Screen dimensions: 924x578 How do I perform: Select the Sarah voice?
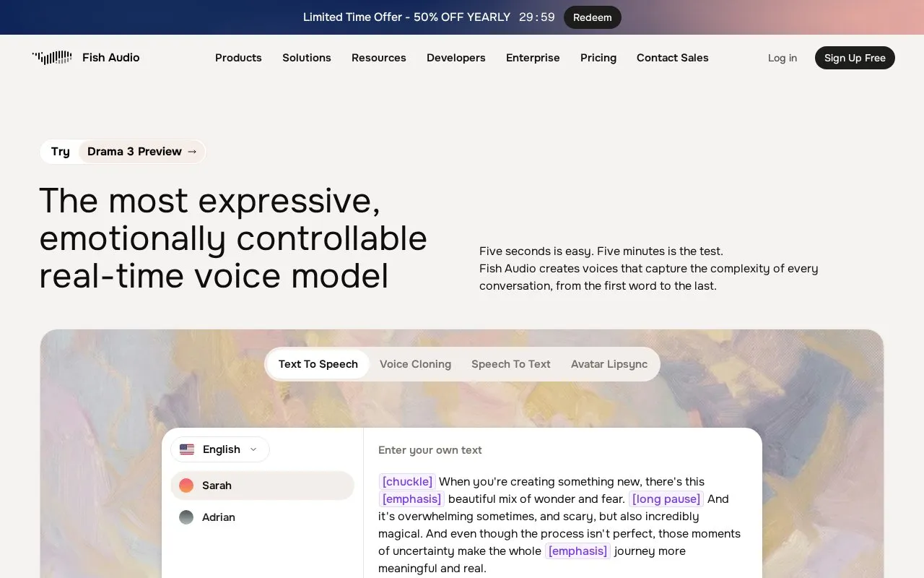coord(263,486)
